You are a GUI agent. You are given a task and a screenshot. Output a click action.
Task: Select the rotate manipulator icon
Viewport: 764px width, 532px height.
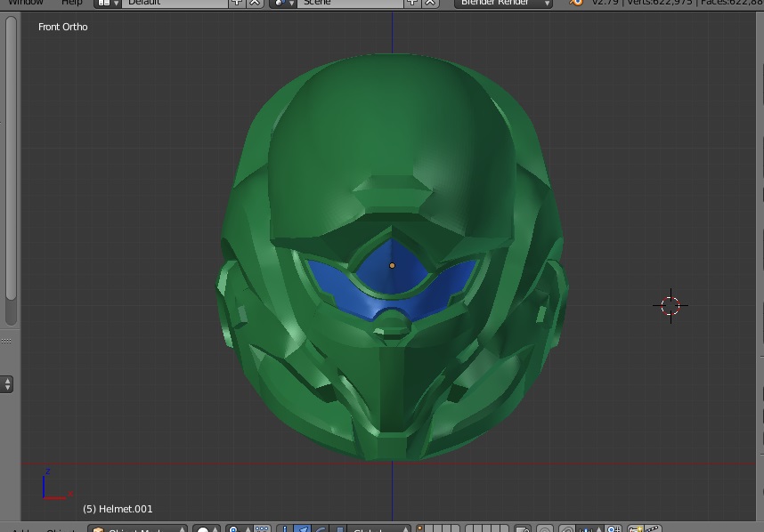(321, 528)
